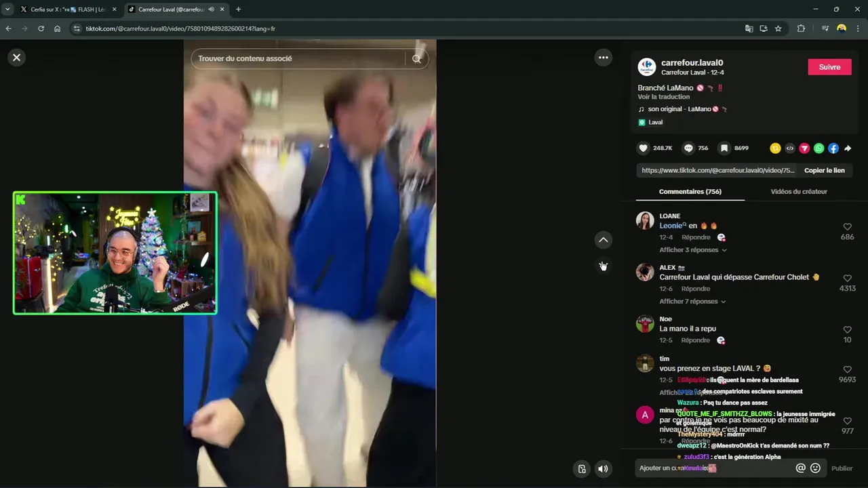Image resolution: width=868 pixels, height=488 pixels.
Task: Like Noe's comment
Action: click(x=847, y=329)
